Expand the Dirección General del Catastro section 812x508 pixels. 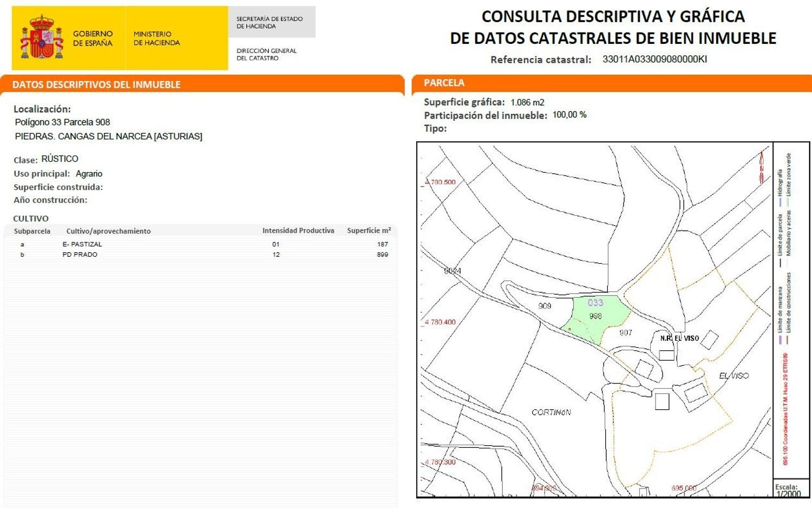(x=266, y=54)
